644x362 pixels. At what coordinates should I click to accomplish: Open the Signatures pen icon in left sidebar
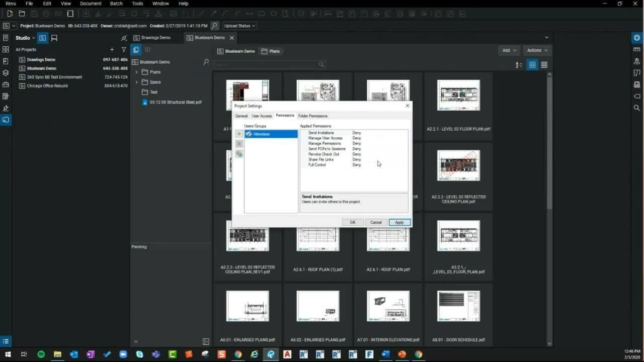(x=6, y=108)
